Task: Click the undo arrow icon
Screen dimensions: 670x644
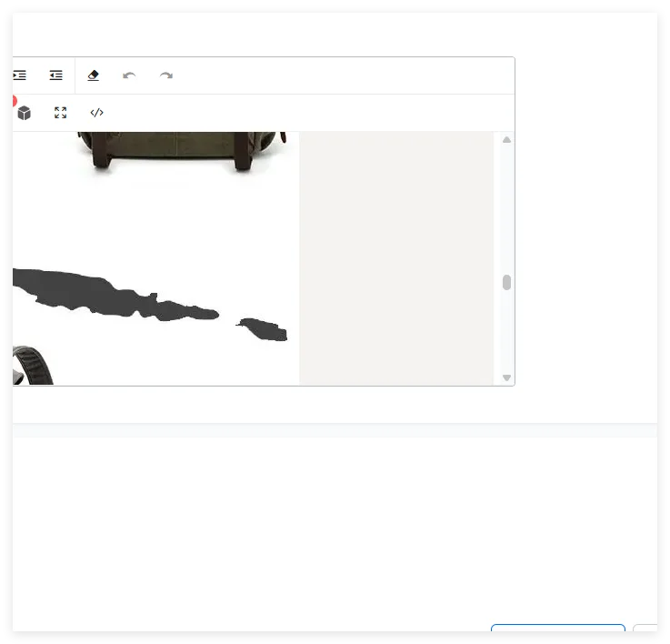Action: (129, 75)
